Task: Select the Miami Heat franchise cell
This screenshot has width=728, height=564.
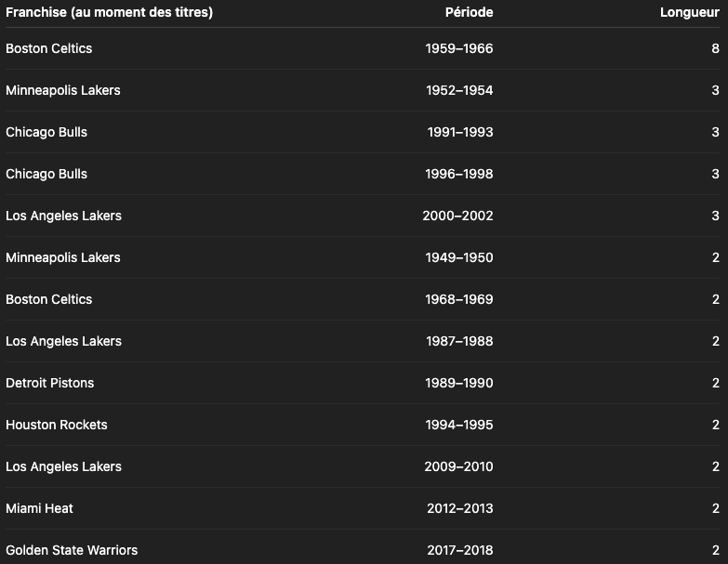Action: click(39, 508)
